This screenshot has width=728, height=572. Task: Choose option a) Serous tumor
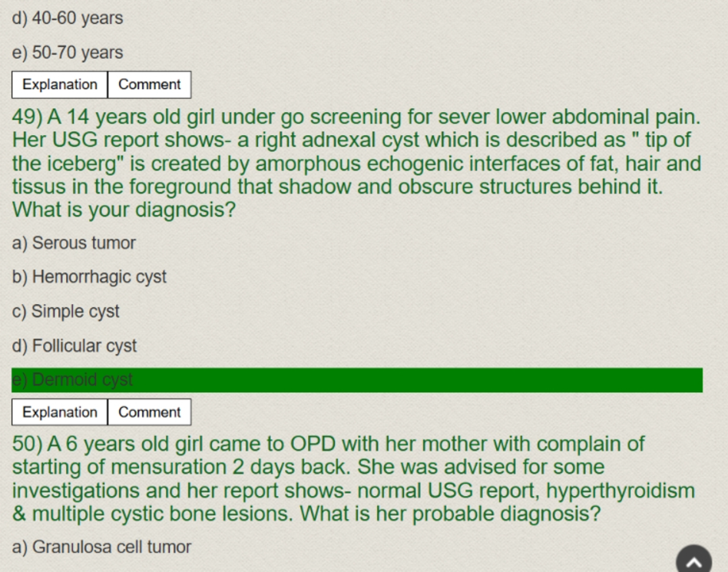pyautogui.click(x=74, y=243)
